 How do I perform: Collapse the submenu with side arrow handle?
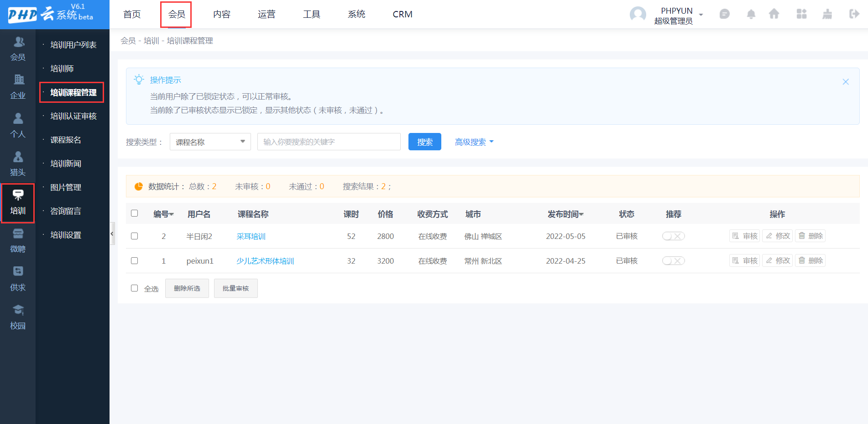click(x=112, y=233)
